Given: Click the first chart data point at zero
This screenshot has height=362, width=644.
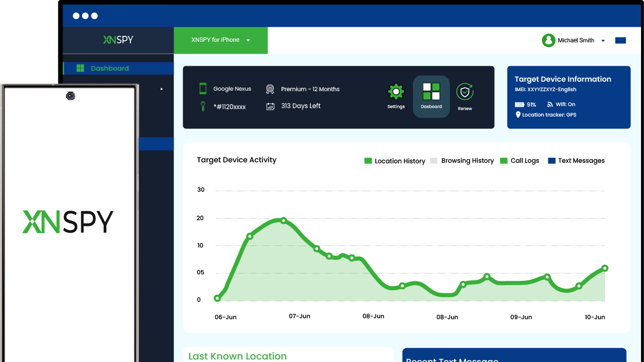Looking at the screenshot, I should click(217, 298).
